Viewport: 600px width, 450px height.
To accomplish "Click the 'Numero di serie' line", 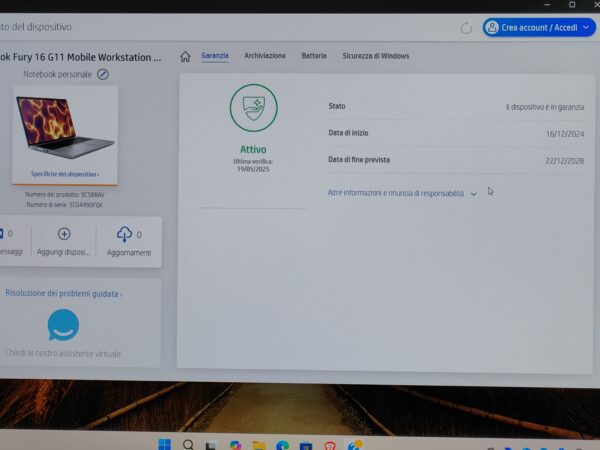I will tap(65, 205).
